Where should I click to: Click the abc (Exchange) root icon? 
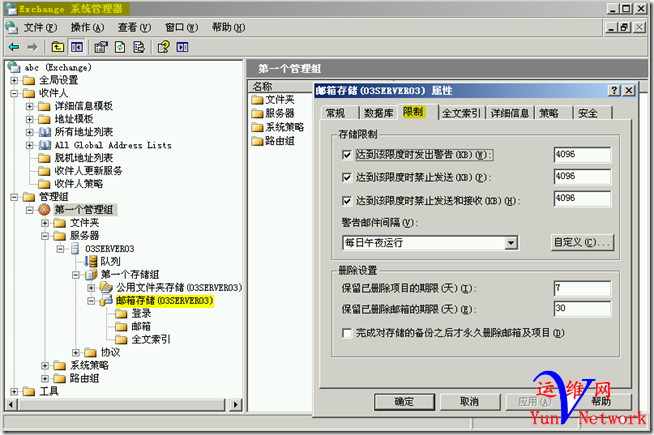click(x=14, y=67)
